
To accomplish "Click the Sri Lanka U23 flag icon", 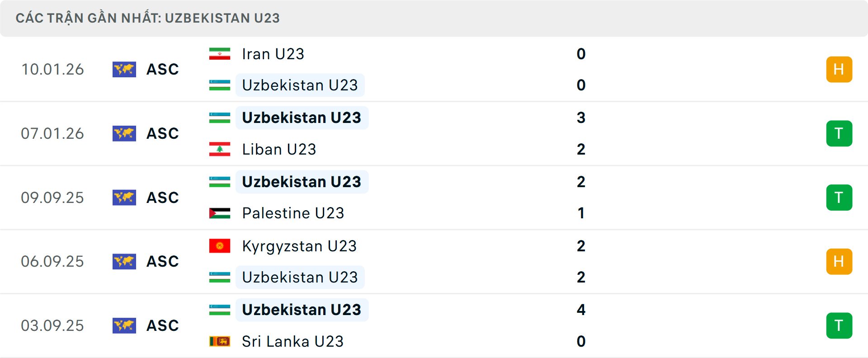I will 220,342.
